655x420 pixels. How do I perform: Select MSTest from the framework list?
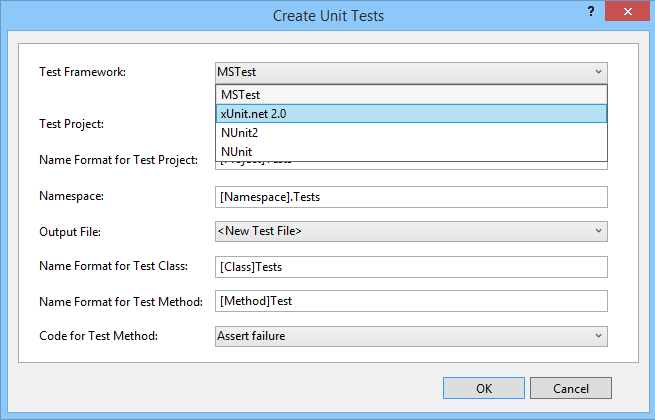click(411, 94)
